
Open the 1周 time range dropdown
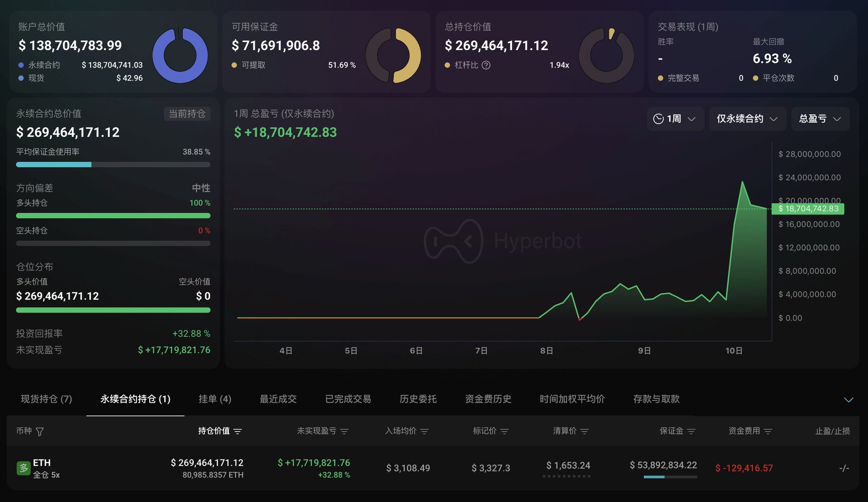[675, 119]
